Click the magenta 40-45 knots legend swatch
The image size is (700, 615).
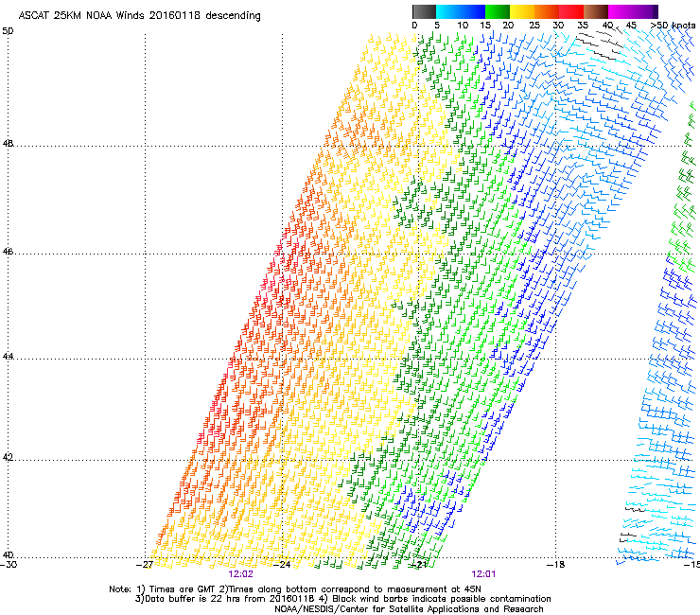pyautogui.click(x=621, y=11)
